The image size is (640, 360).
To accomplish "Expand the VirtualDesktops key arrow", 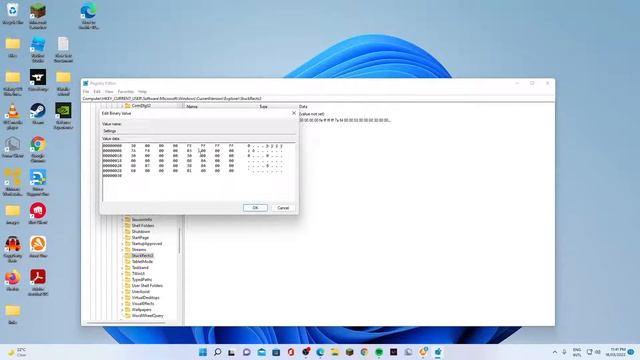I will (x=122, y=298).
